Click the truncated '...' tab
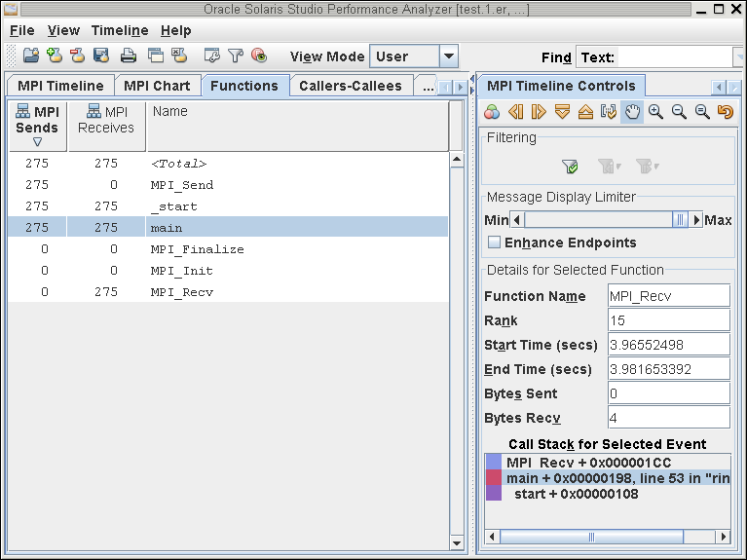This screenshot has width=747, height=560. [427, 86]
